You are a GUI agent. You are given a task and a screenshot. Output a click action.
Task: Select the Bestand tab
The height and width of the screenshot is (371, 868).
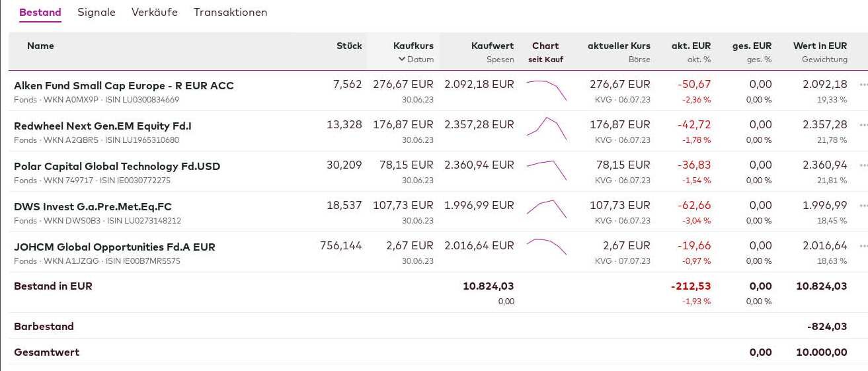tap(40, 13)
